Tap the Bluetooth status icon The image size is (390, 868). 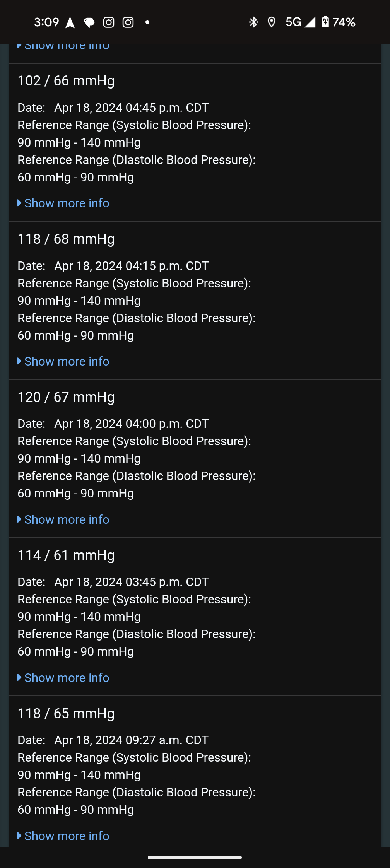253,22
